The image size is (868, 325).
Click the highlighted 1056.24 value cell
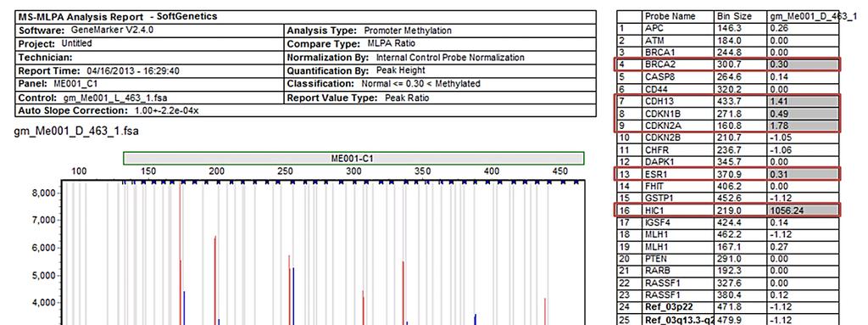[803, 210]
